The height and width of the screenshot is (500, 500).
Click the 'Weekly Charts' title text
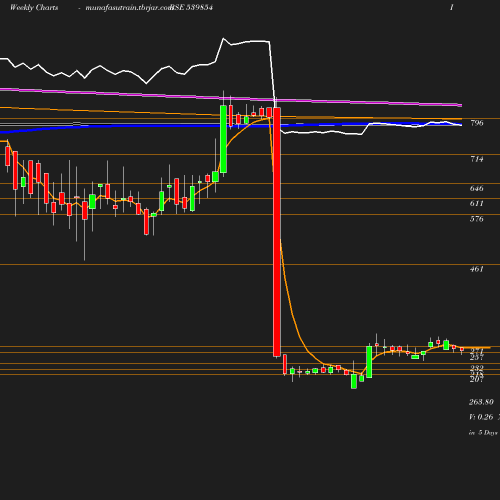tap(34, 7)
